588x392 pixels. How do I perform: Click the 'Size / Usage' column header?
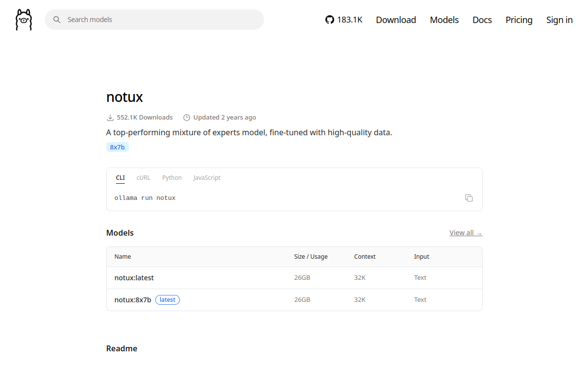[x=311, y=257]
